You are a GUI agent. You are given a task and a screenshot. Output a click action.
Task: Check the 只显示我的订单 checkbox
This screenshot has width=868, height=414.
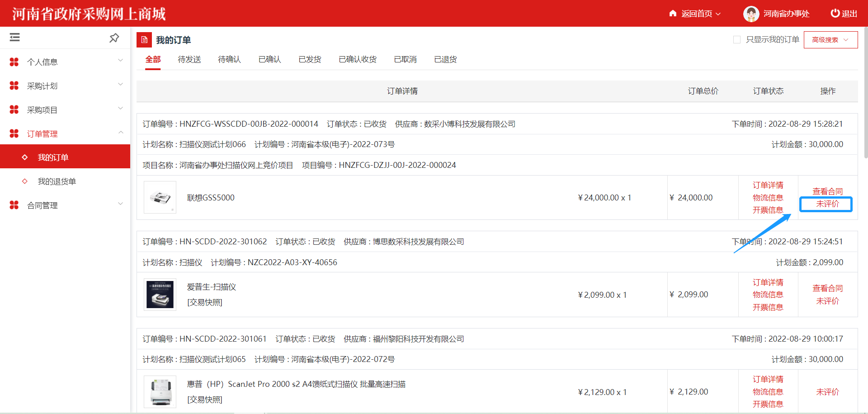tap(737, 40)
